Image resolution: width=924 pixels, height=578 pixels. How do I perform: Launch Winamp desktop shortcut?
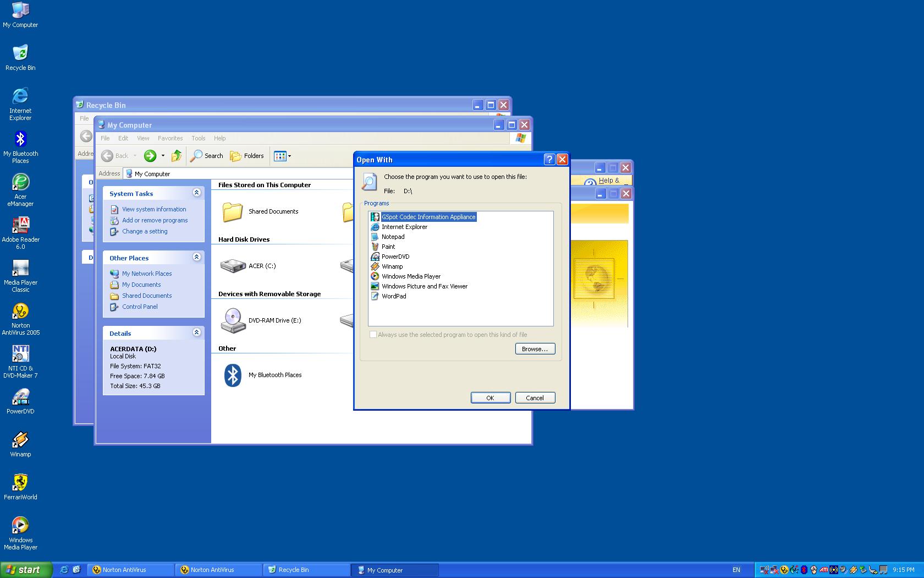[x=20, y=444]
